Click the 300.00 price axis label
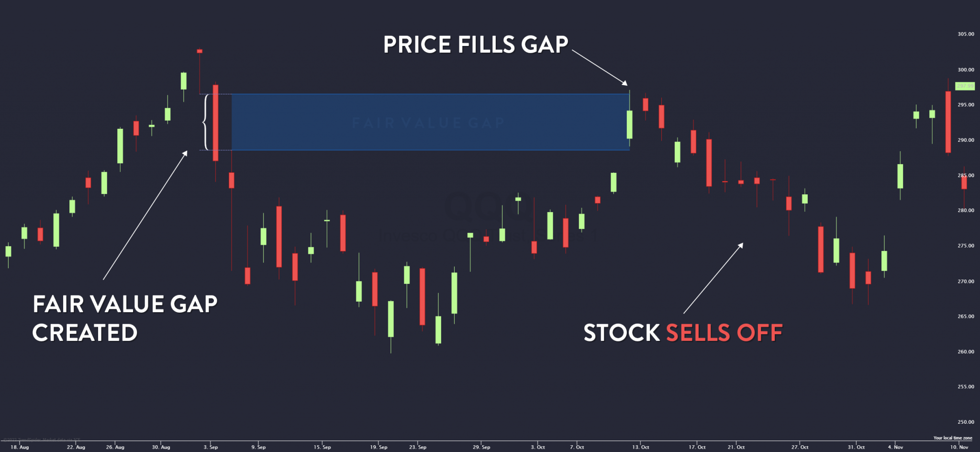This screenshot has width=980, height=452. pyautogui.click(x=966, y=70)
